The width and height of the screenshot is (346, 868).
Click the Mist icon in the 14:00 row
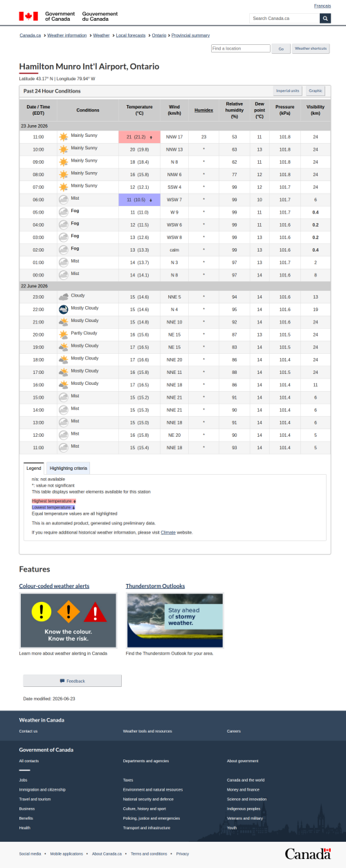[64, 410]
